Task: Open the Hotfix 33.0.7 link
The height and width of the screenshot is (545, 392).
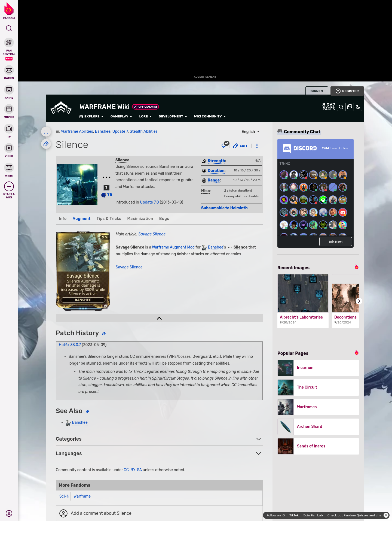Action: (70, 345)
